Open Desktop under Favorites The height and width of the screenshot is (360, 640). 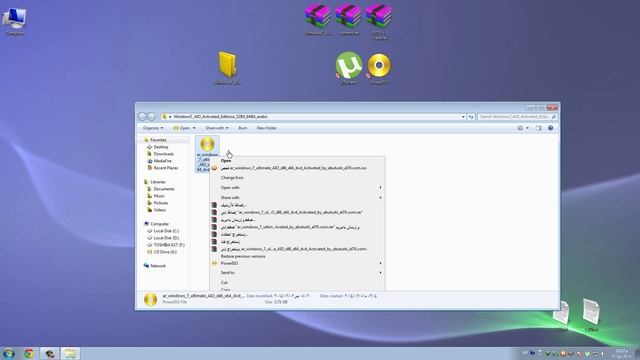pos(161,147)
